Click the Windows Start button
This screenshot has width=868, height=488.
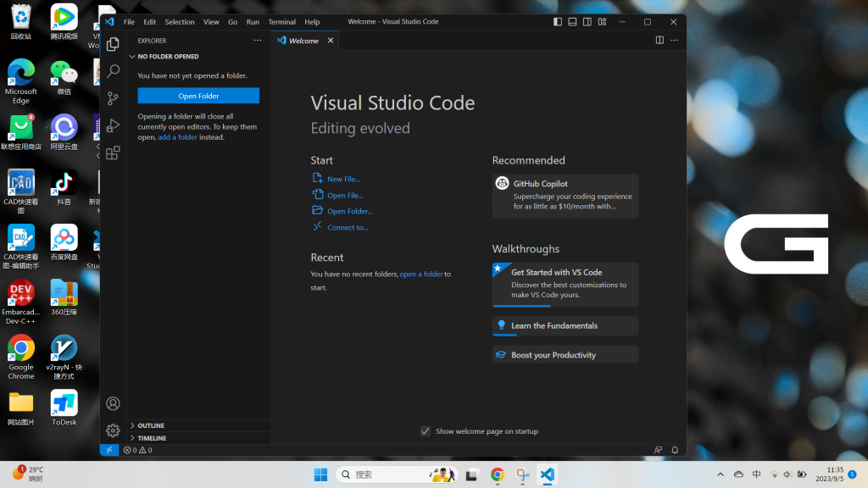(320, 474)
